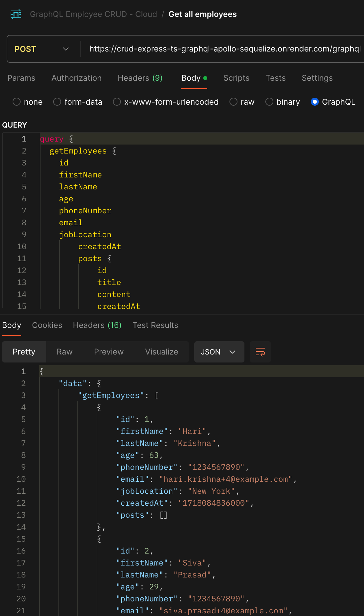
Task: Select the GraphQL body type
Action: [333, 102]
